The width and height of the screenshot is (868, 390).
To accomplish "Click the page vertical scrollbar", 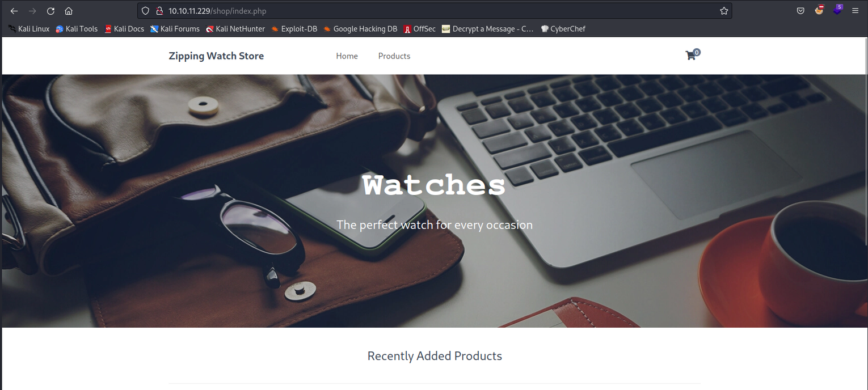I will point(865,213).
